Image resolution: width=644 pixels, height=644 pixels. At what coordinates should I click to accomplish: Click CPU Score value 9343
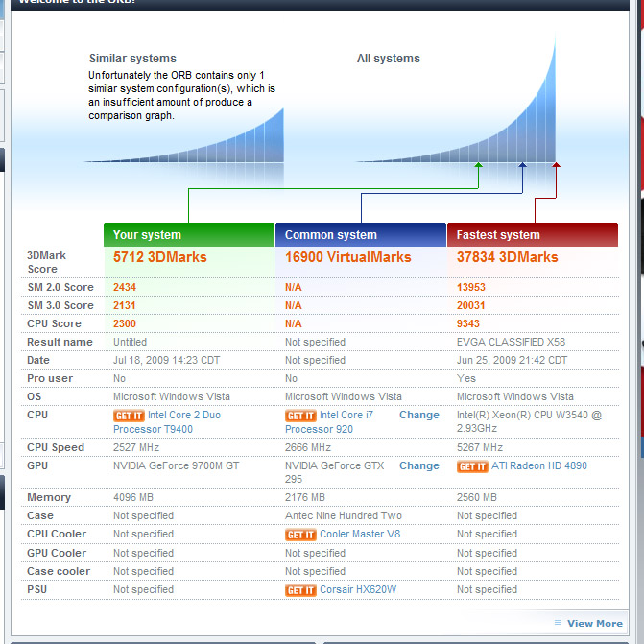(x=467, y=323)
